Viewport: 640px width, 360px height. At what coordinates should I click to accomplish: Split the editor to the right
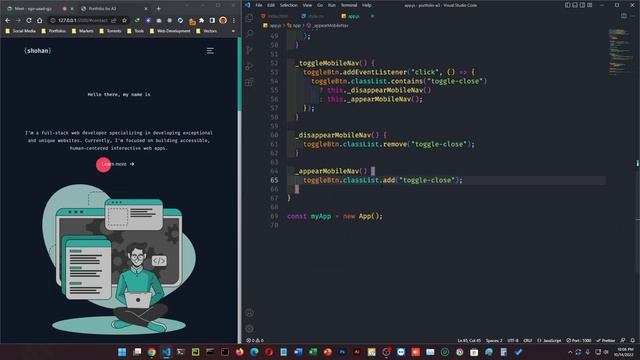point(623,16)
